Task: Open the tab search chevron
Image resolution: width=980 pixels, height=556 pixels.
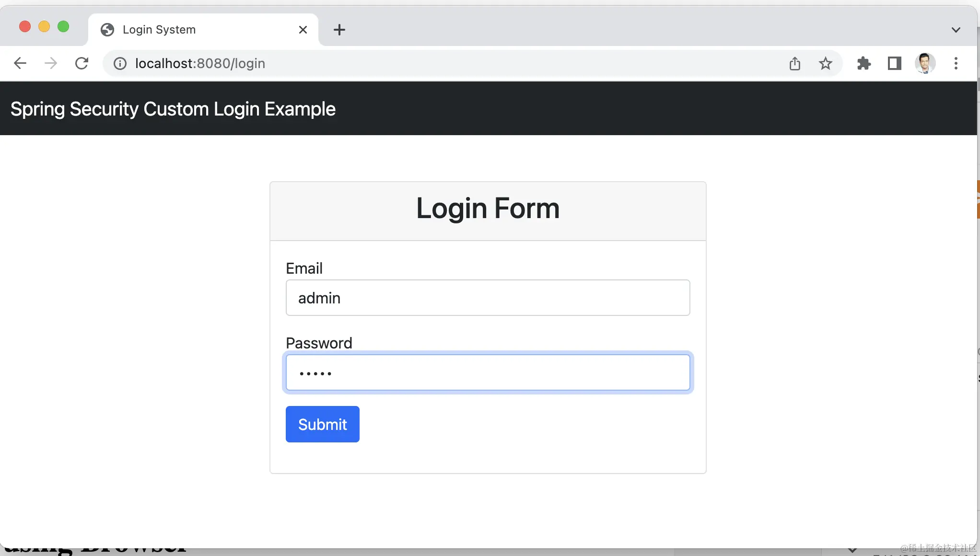Action: pyautogui.click(x=956, y=29)
